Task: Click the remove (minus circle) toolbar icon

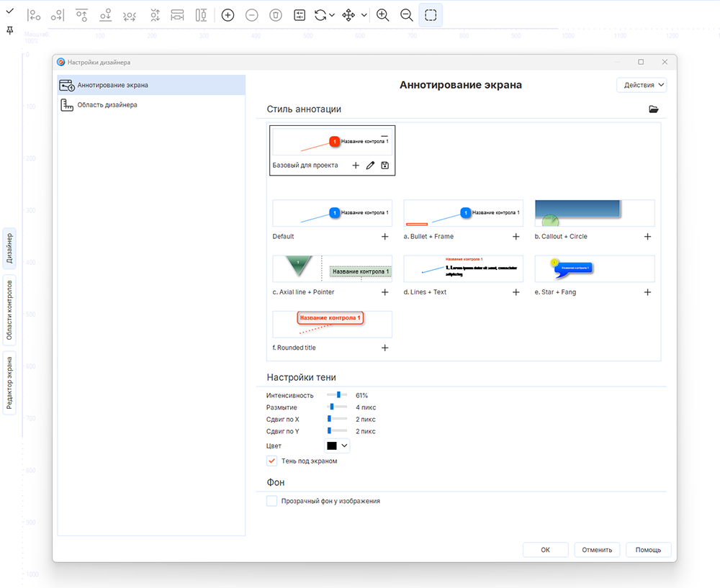Action: (251, 15)
